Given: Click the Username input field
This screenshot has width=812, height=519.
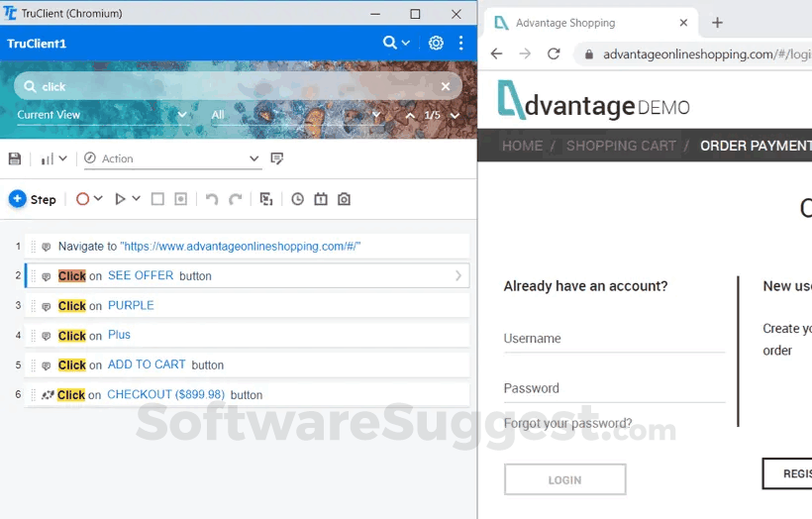Looking at the screenshot, I should [x=614, y=339].
